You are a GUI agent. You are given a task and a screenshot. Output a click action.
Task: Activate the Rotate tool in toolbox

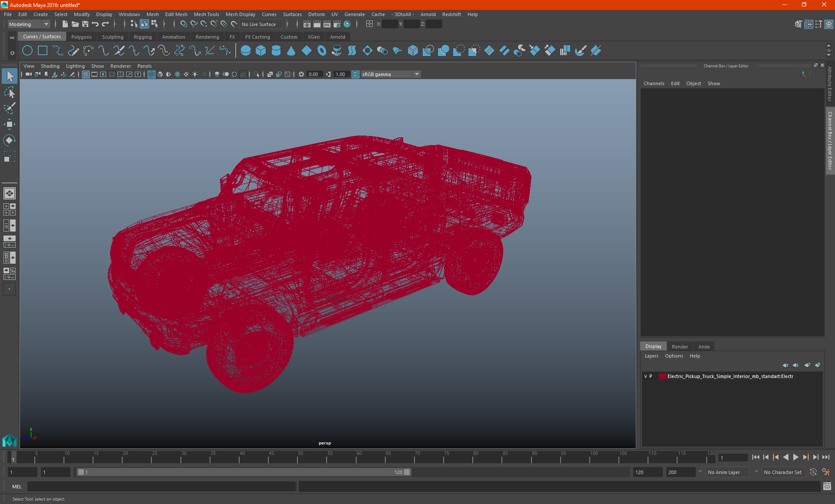[x=9, y=140]
